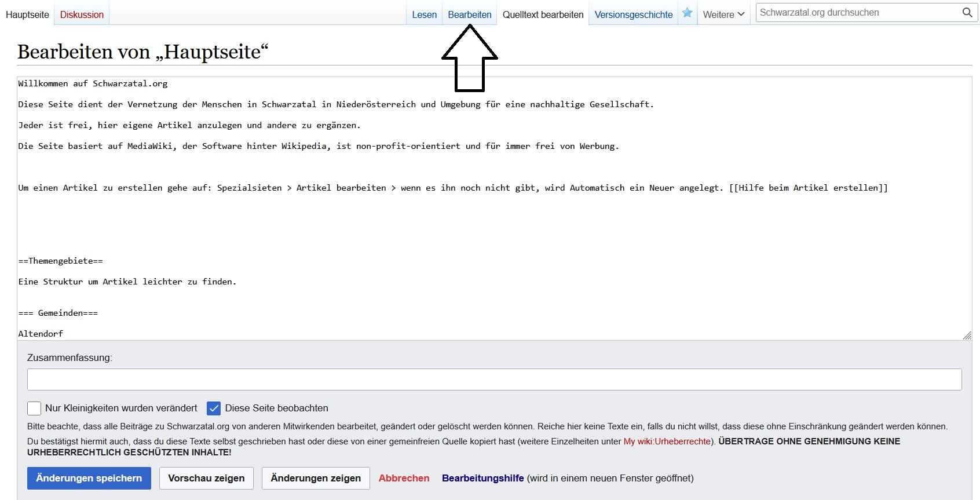Switch to the Lesen tab
This screenshot has width=980, height=500.
[x=424, y=14]
